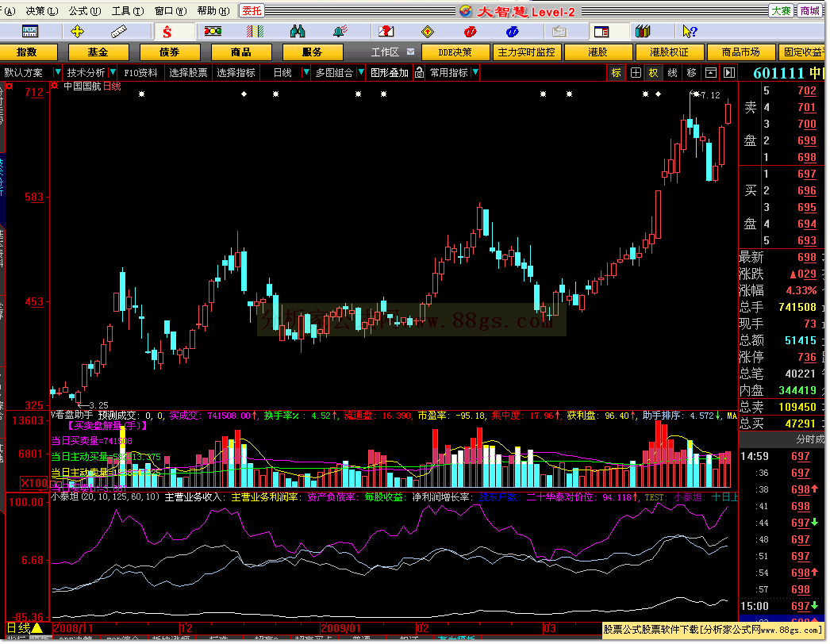
Task: Click the yellow diamond toolbar icon
Action: click(x=428, y=32)
